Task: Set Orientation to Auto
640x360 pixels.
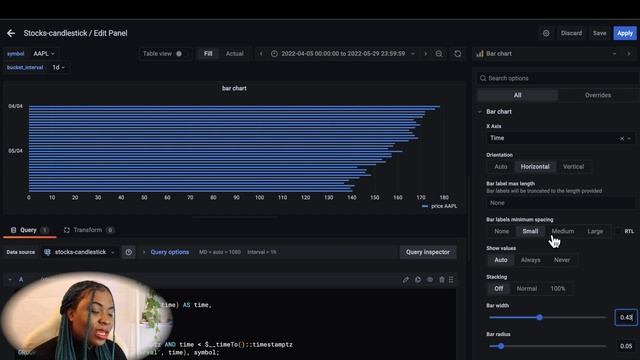Action: click(500, 167)
